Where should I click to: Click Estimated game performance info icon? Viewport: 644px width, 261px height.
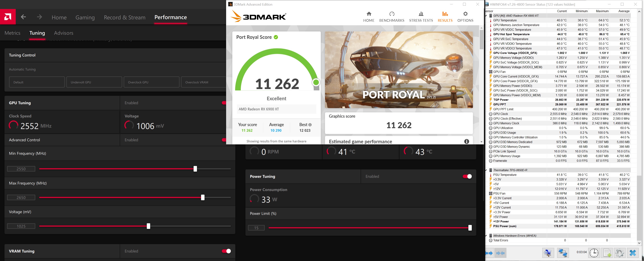click(466, 142)
